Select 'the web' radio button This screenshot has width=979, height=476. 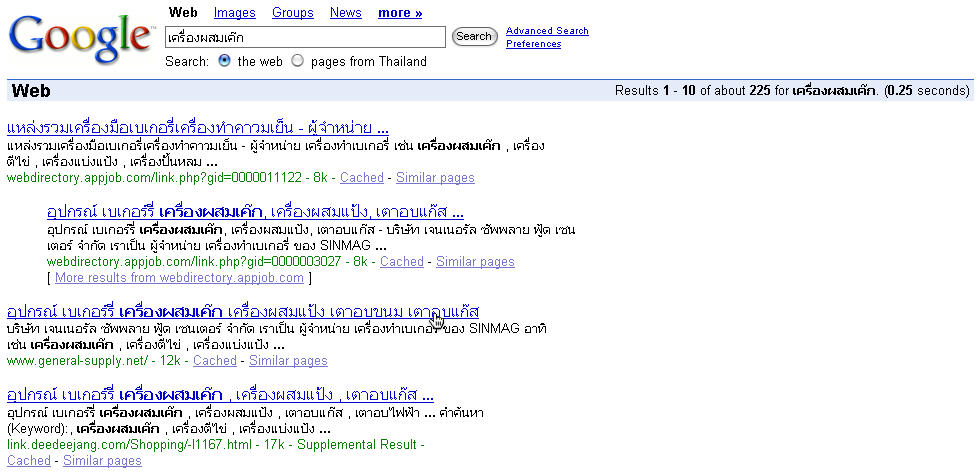coord(225,61)
